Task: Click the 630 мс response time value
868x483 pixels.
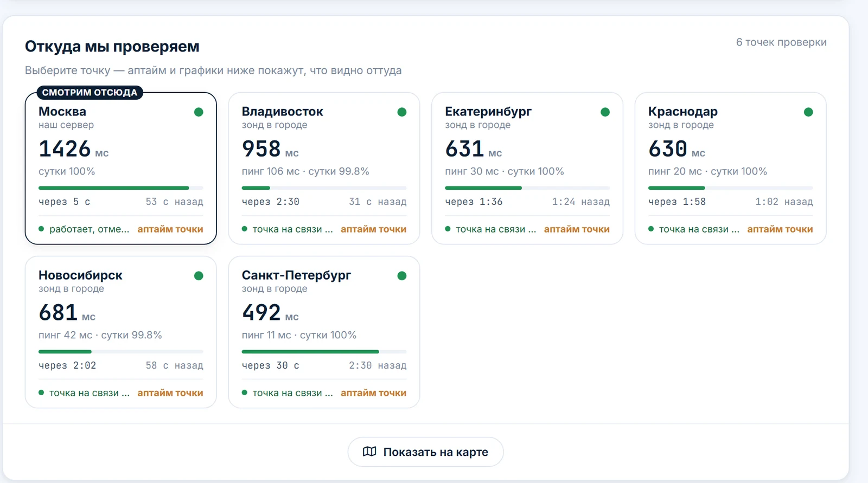Action: (677, 149)
